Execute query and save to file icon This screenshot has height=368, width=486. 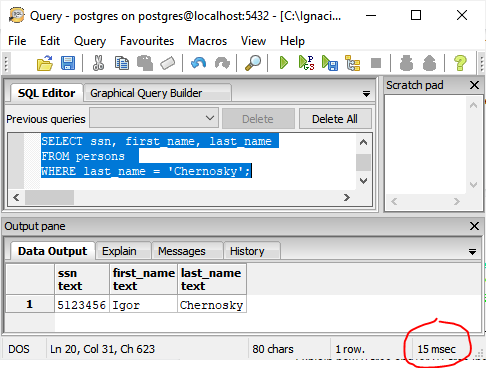click(330, 63)
